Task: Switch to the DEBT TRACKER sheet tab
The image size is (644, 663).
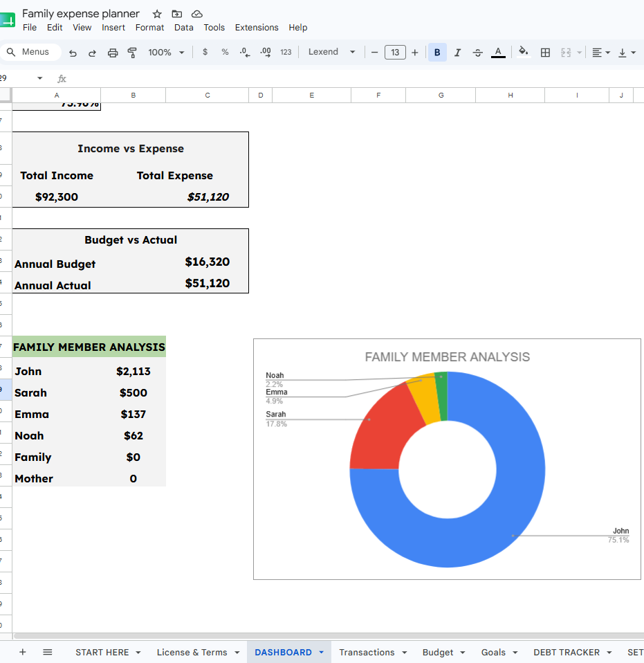Action: [x=567, y=653]
